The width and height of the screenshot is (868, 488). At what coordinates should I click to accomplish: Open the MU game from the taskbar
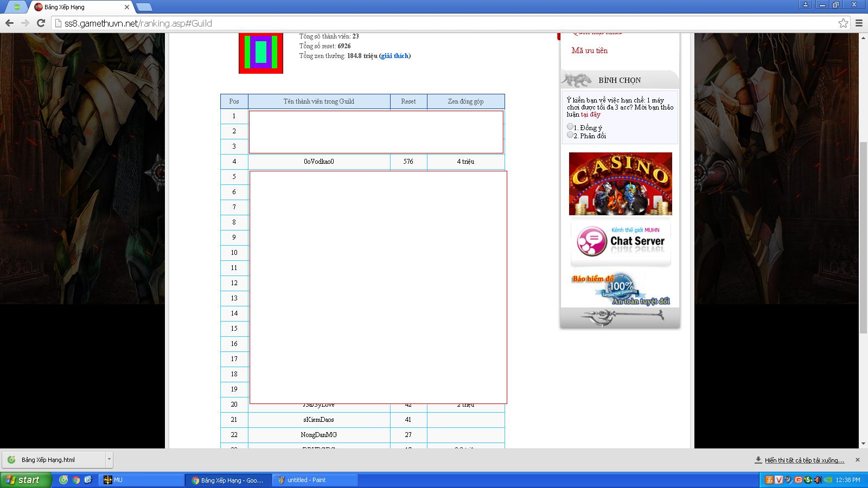click(x=141, y=480)
